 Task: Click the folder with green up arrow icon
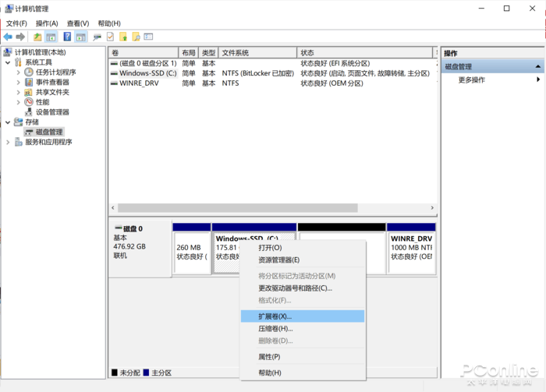(123, 37)
